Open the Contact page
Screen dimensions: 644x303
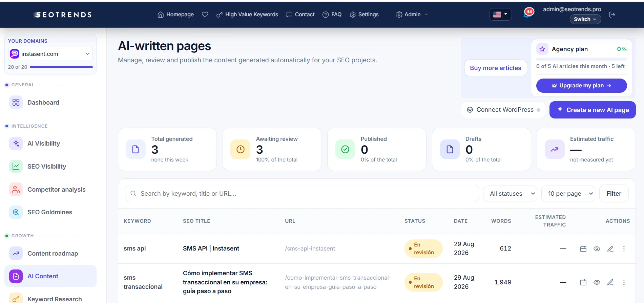300,15
